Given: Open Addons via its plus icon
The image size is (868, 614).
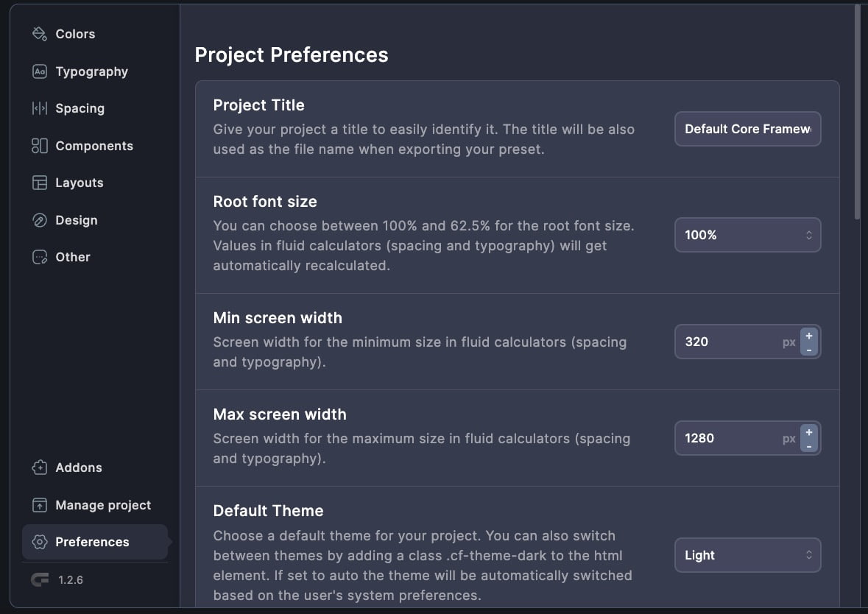Looking at the screenshot, I should pyautogui.click(x=39, y=467).
